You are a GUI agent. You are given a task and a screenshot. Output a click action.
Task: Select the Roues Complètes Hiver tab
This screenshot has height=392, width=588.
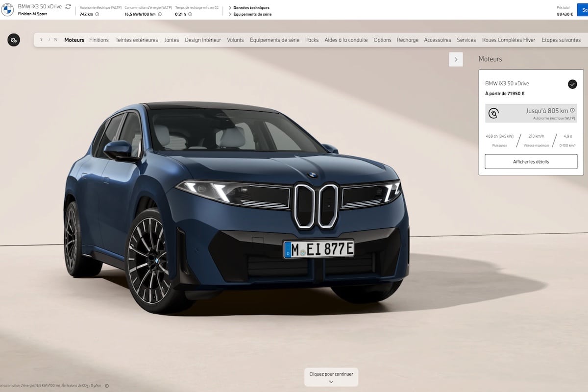coord(509,40)
